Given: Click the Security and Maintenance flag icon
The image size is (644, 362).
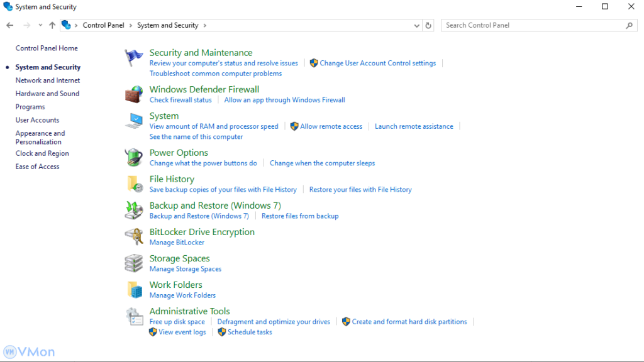Looking at the screenshot, I should pos(134,58).
